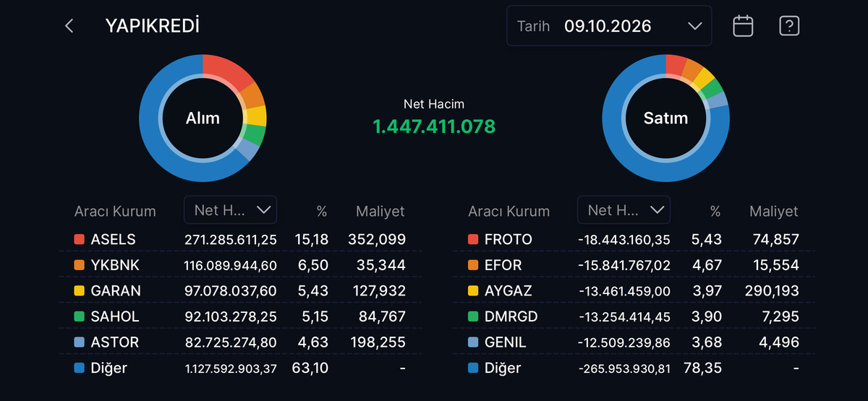Screen dimensions: 868x401
Task: Click the AYGAZ cost value 290,193
Action: click(x=770, y=290)
